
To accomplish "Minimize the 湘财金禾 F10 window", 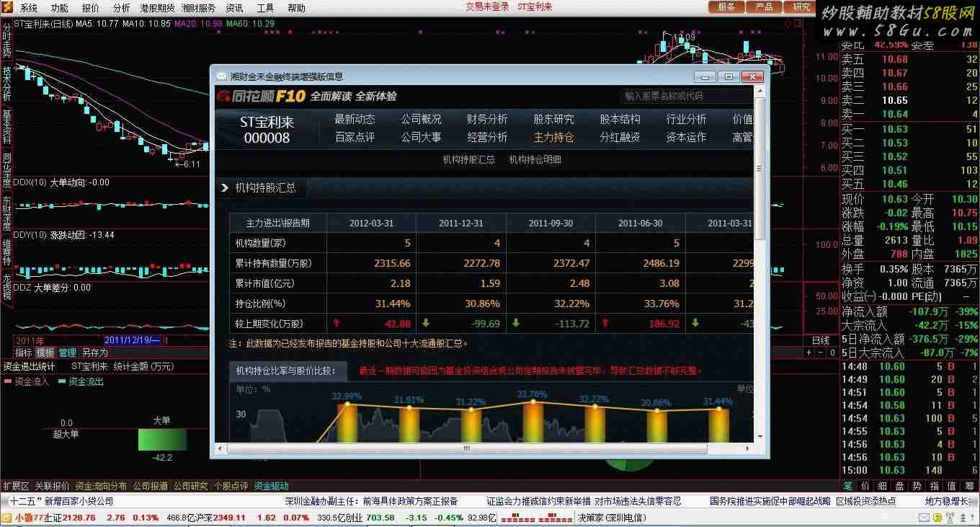I will [705, 76].
